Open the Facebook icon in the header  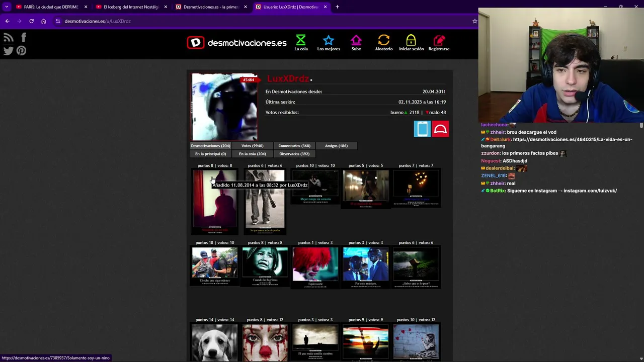23,38
